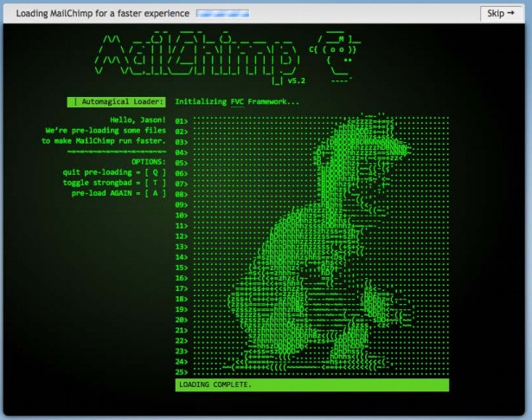Viewport: 532px width, 420px height.
Task: Click the Skip button
Action: pyautogui.click(x=501, y=14)
